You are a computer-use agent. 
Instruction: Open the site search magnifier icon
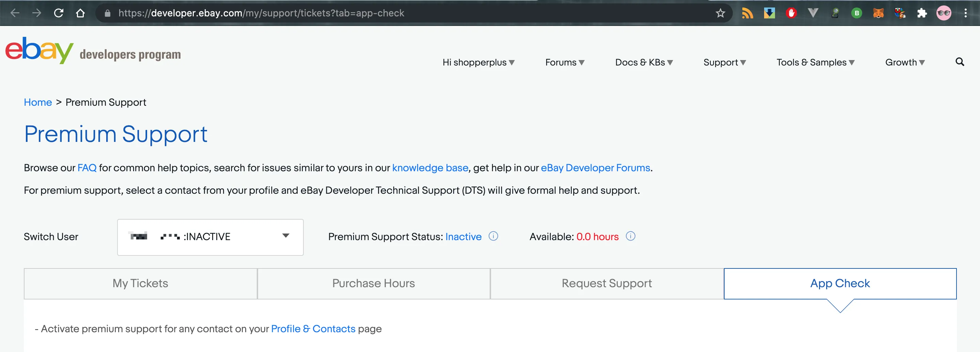[960, 62]
